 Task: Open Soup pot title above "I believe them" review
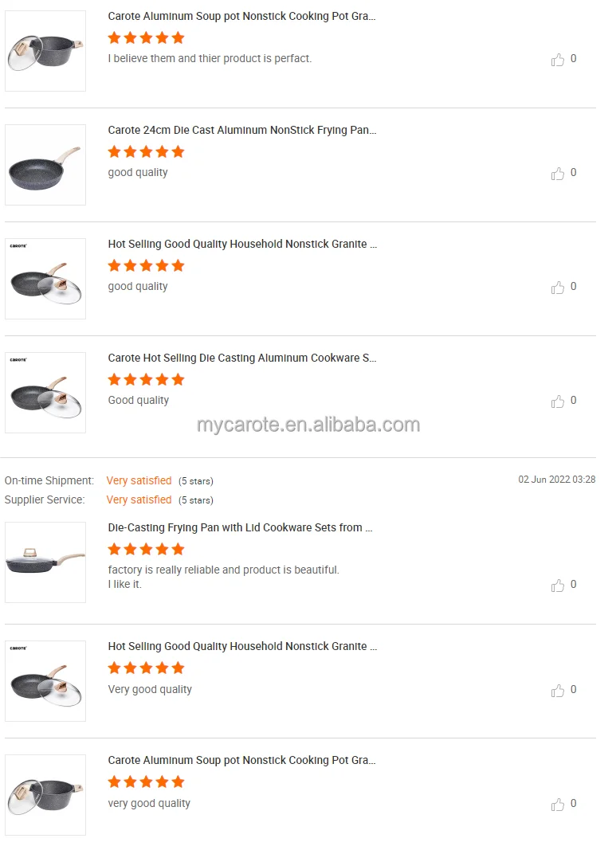coord(241,16)
